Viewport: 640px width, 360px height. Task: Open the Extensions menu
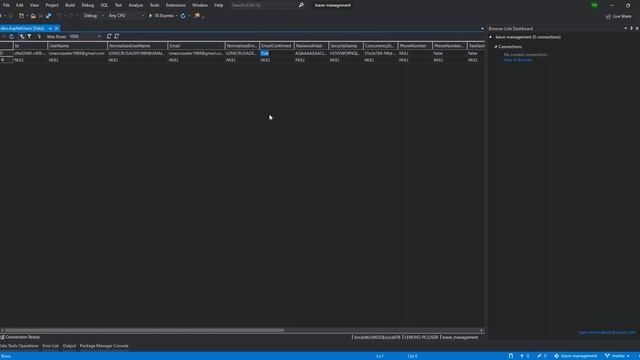[176, 5]
